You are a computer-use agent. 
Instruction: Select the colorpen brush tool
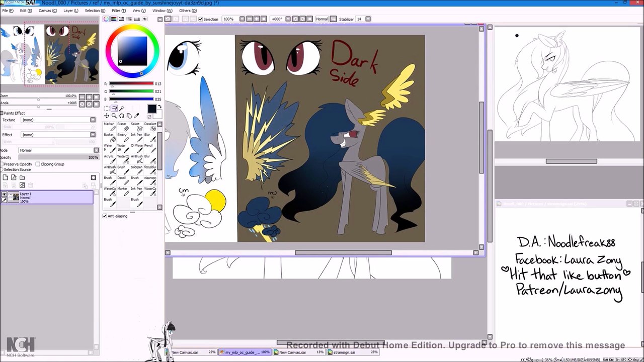tap(137, 170)
